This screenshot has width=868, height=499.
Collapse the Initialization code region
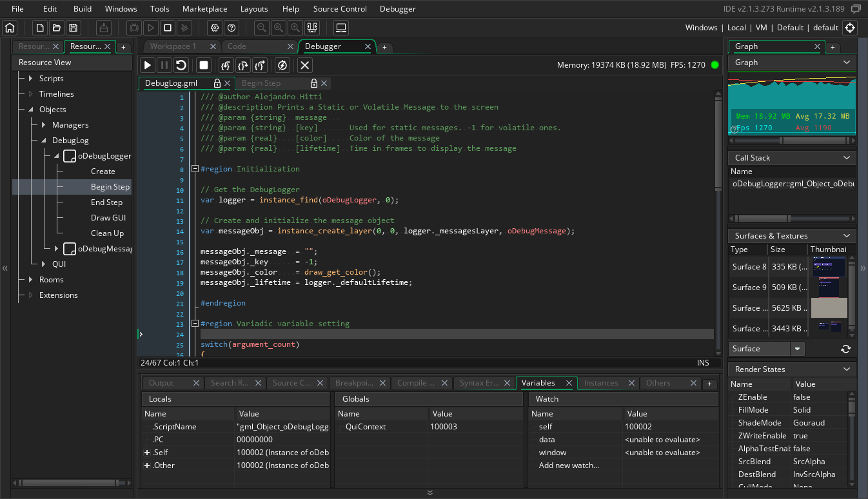tap(195, 169)
